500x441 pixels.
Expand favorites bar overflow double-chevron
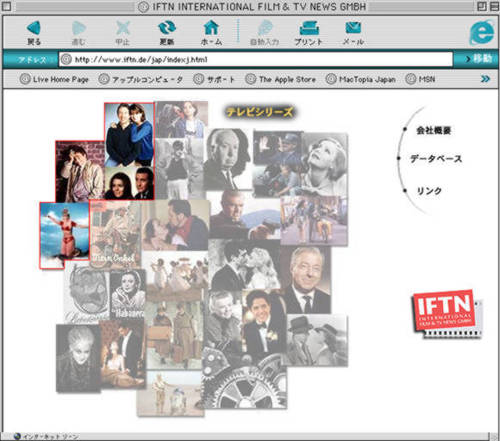tap(486, 79)
